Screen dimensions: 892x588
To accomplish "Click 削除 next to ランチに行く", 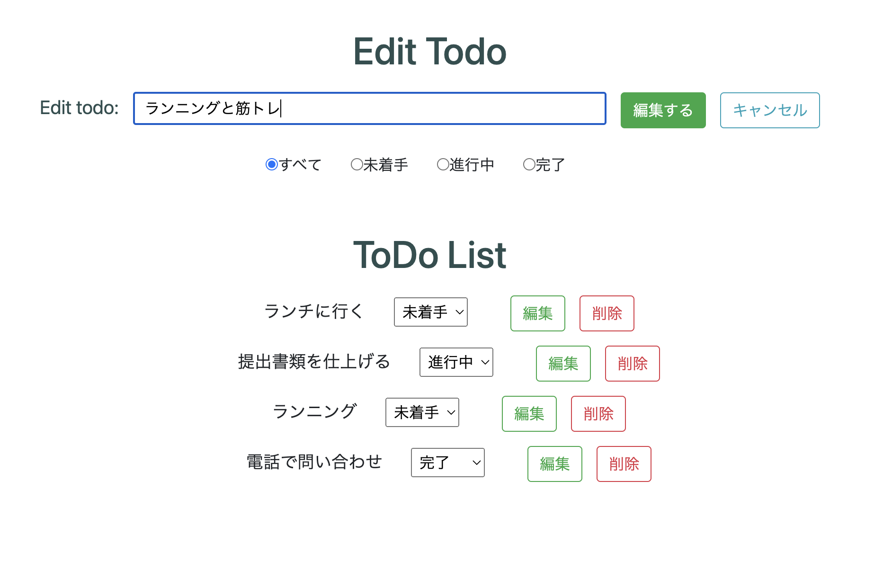I will (x=607, y=313).
